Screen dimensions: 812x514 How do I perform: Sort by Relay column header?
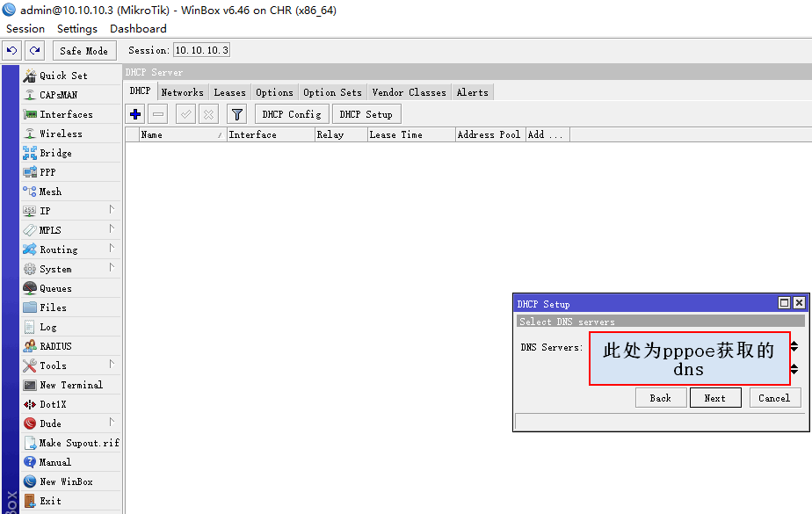tap(341, 134)
